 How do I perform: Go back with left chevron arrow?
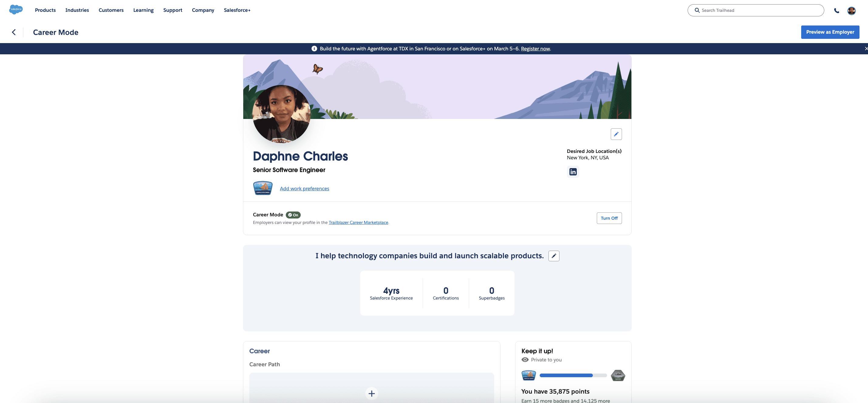tap(14, 32)
